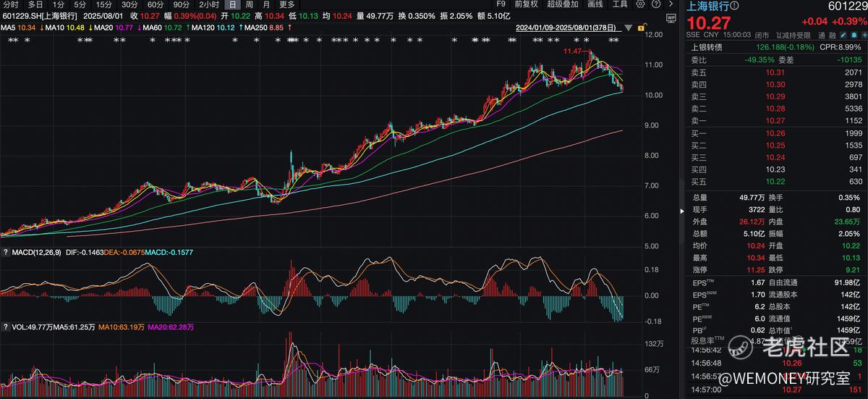Click the MA10 volume average label 63.19万
The width and height of the screenshot is (868, 399).
coord(121,327)
